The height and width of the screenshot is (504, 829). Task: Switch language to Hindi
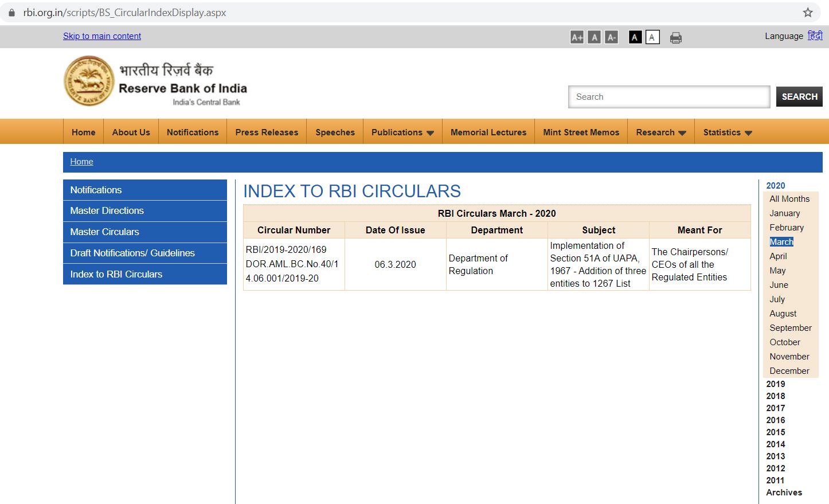(x=815, y=36)
